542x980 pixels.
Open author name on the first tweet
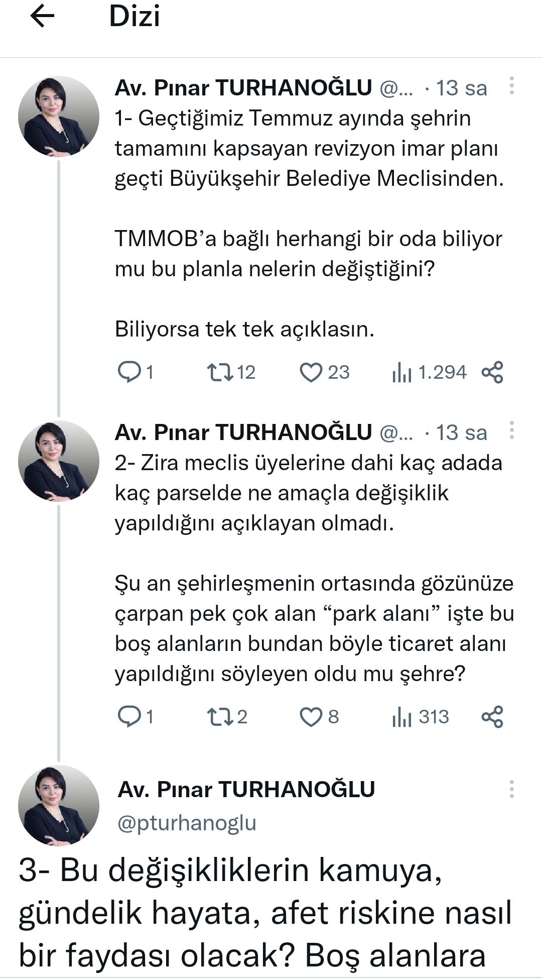coord(243,88)
